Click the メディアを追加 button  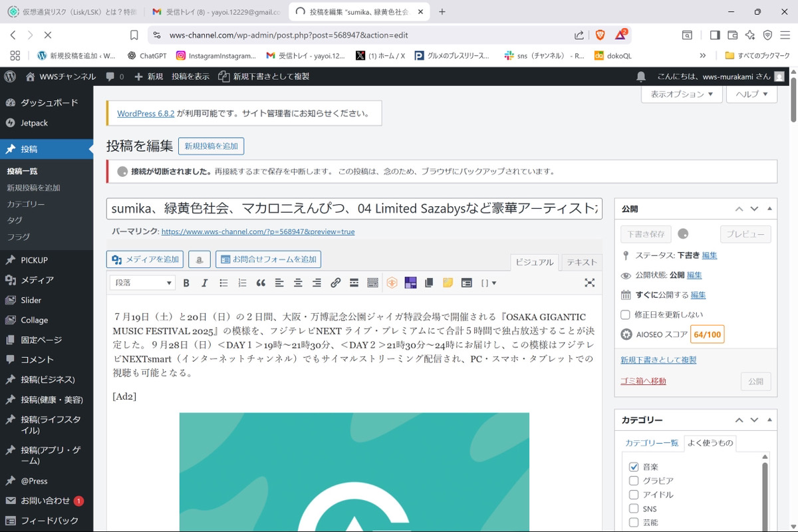tap(145, 259)
